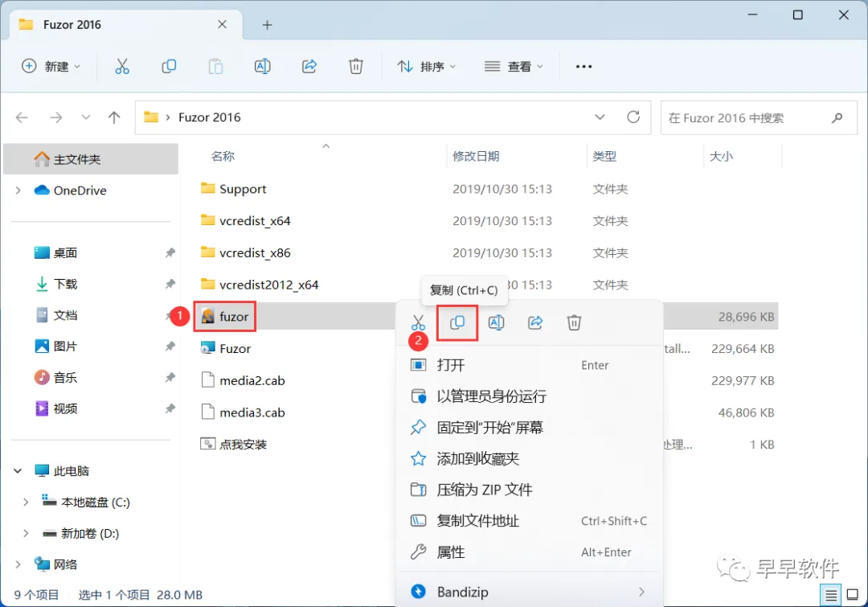Click the toolbar Paste icon
Viewport: 868px width, 607px height.
pos(215,67)
